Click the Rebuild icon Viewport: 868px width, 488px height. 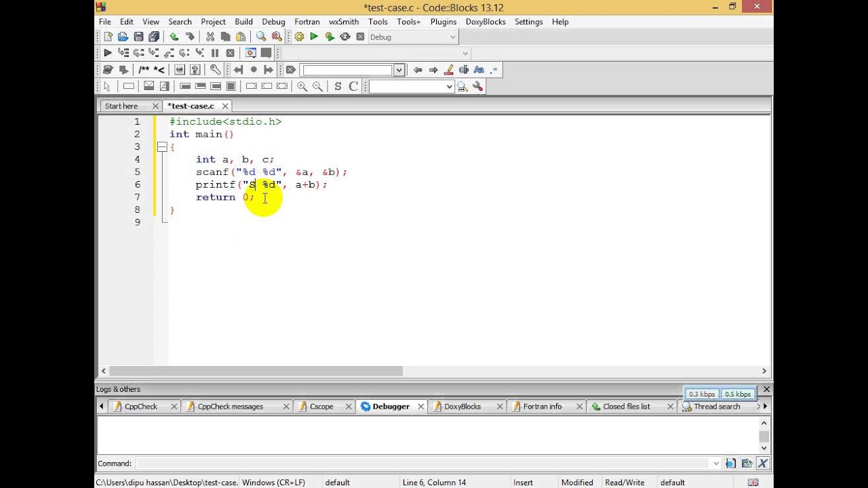[x=344, y=37]
